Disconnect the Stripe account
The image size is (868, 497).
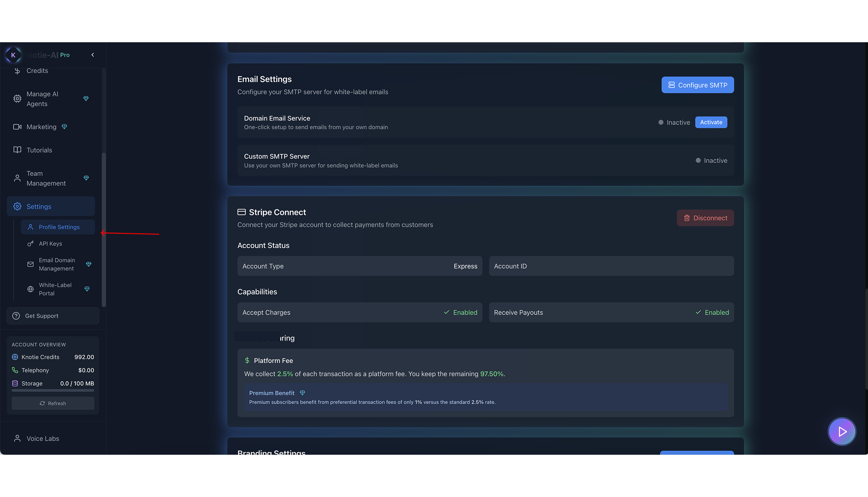point(705,218)
